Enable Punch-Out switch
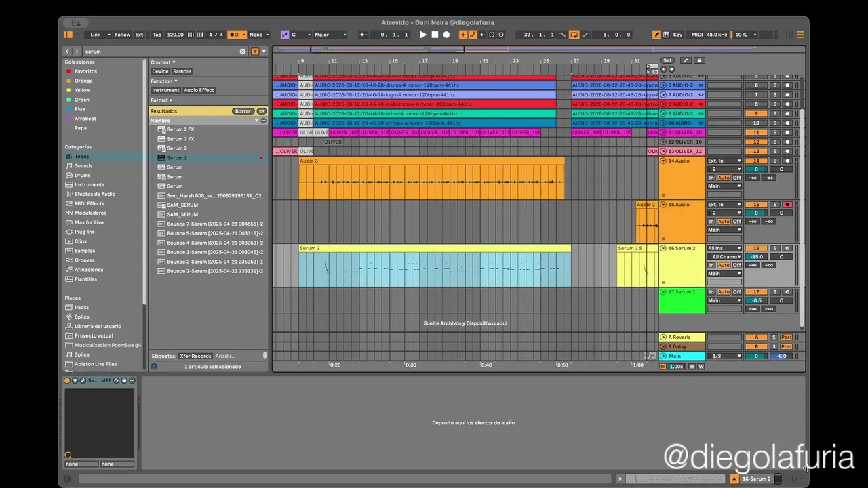 586,35
